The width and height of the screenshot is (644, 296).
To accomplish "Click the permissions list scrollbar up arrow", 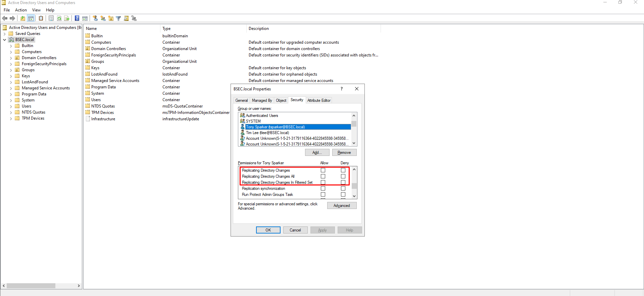I will 354,169.
